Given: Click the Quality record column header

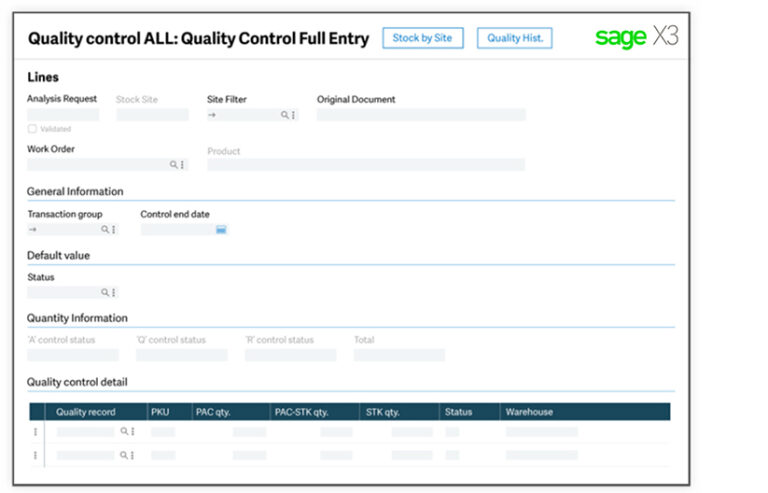Looking at the screenshot, I should (x=86, y=412).
